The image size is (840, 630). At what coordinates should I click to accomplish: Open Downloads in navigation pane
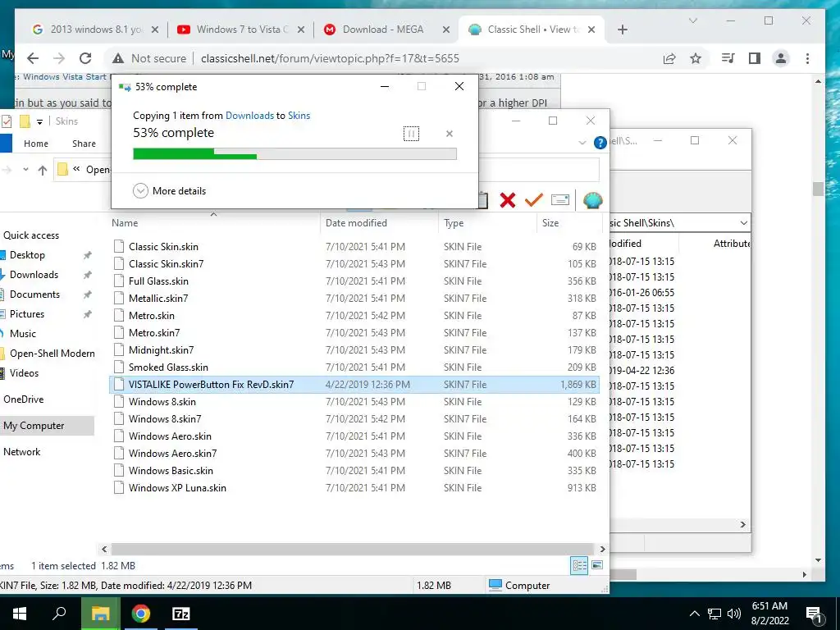34,274
